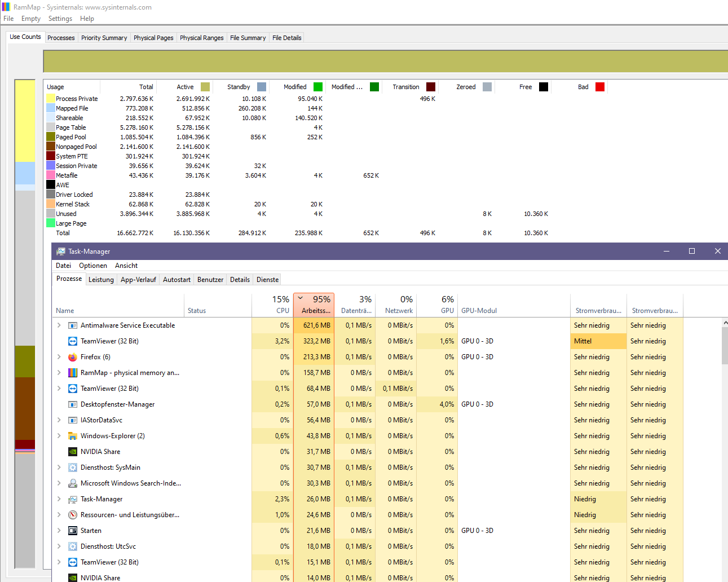Click the Starten process icon
Screen dimensions: 728x582
73,531
